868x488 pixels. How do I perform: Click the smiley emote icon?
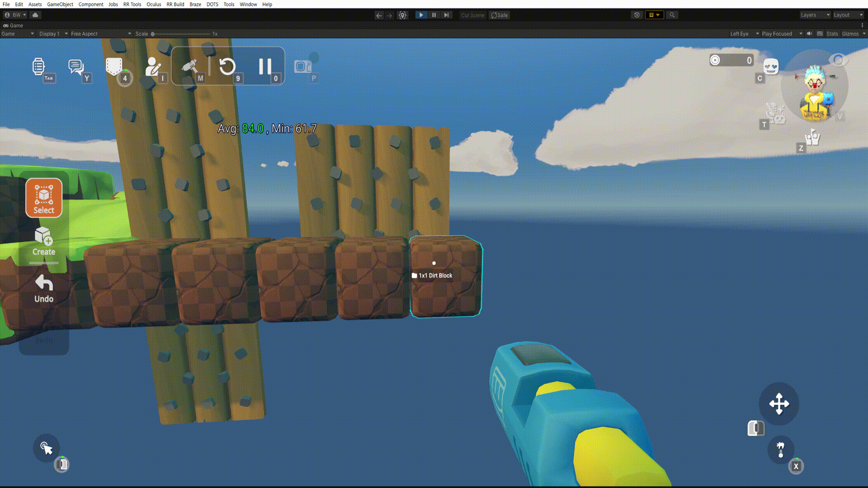click(771, 67)
